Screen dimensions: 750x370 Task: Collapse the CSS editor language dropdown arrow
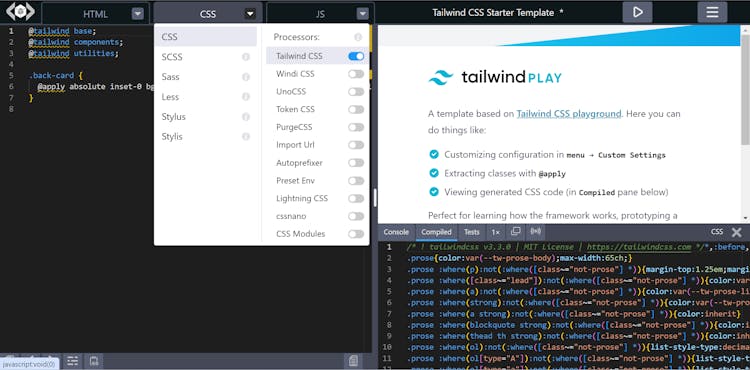click(x=250, y=14)
